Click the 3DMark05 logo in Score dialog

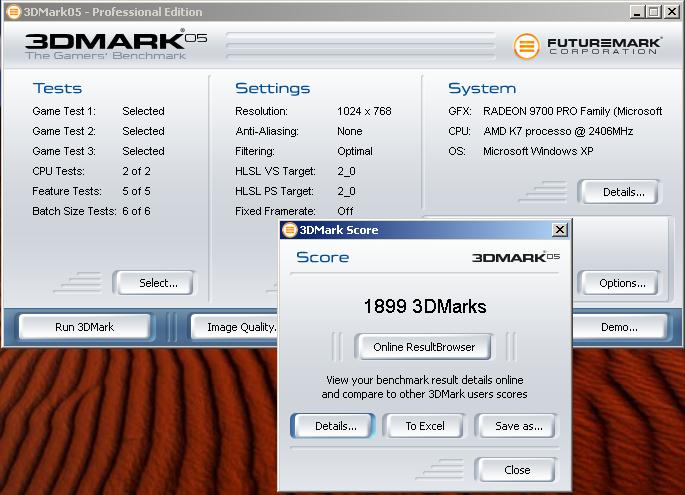tap(516, 257)
